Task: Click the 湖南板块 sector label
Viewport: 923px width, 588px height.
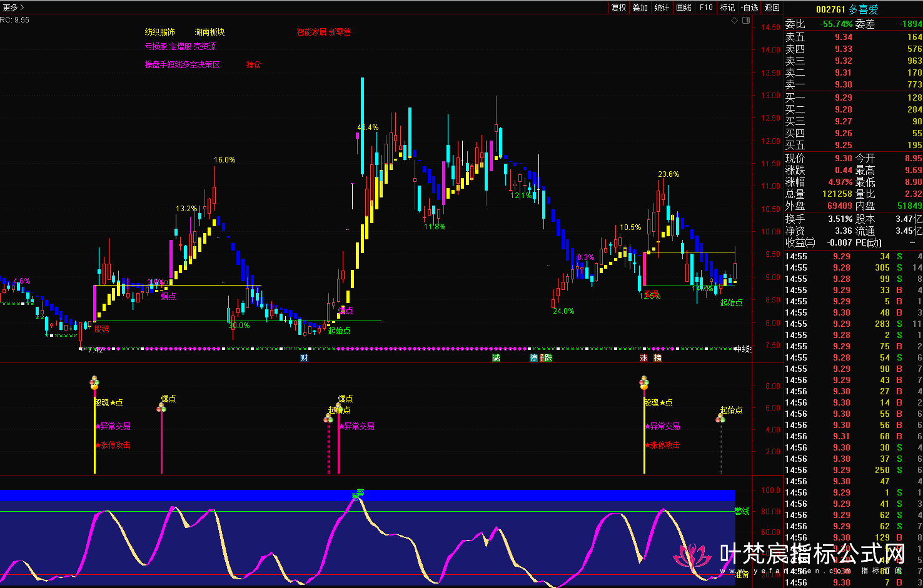Action: point(209,32)
